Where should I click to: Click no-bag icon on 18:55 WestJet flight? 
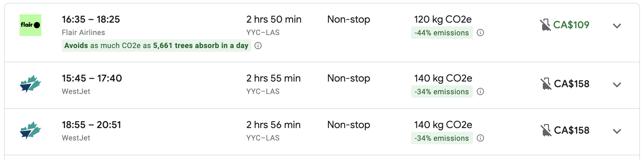546,131
